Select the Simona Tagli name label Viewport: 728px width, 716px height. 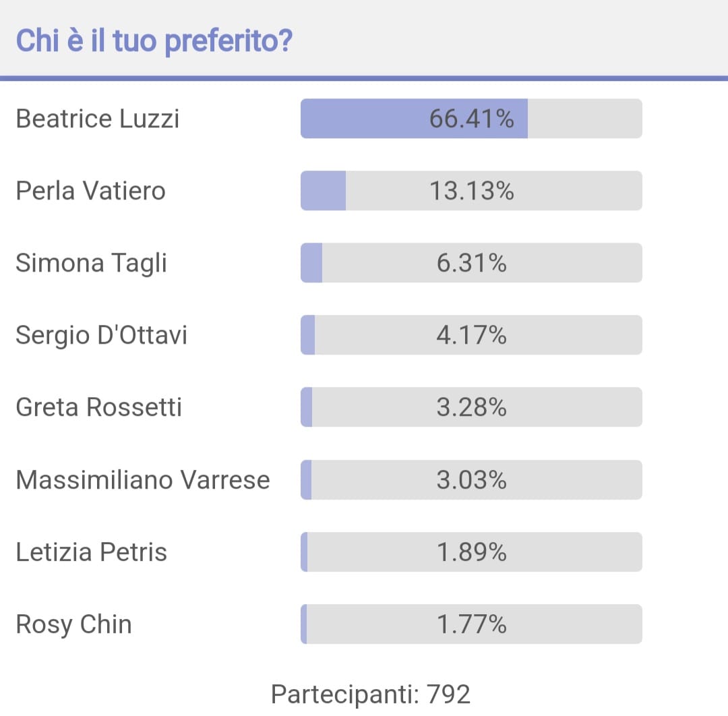pos(91,264)
